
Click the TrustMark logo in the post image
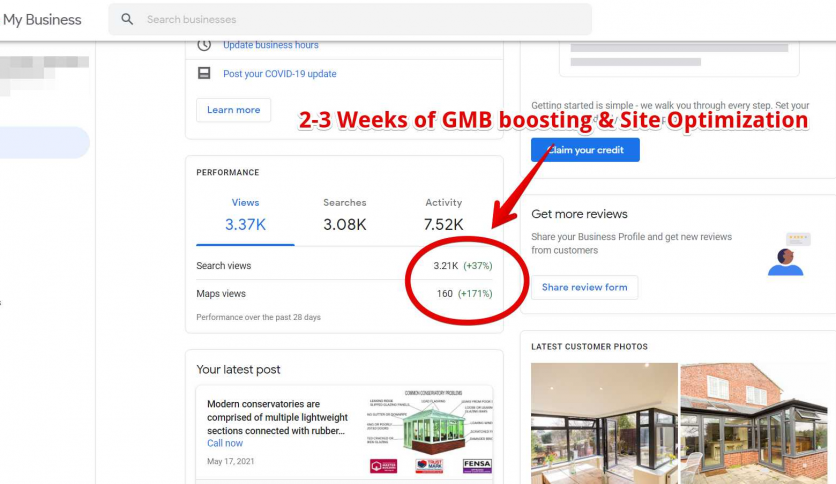430,466
